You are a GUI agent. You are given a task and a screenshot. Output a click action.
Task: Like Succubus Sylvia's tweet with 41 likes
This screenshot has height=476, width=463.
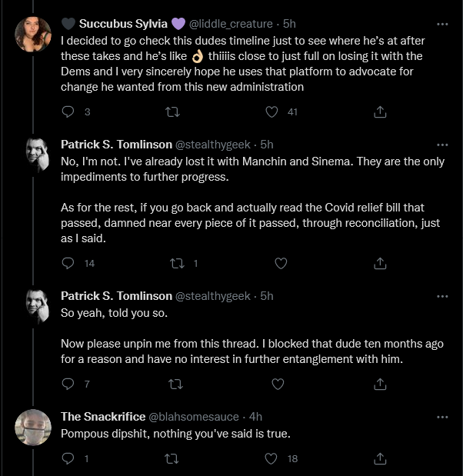271,112
